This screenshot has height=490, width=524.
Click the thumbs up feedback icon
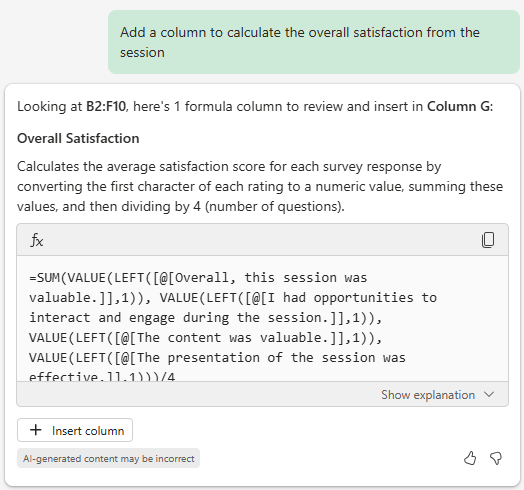pos(470,458)
